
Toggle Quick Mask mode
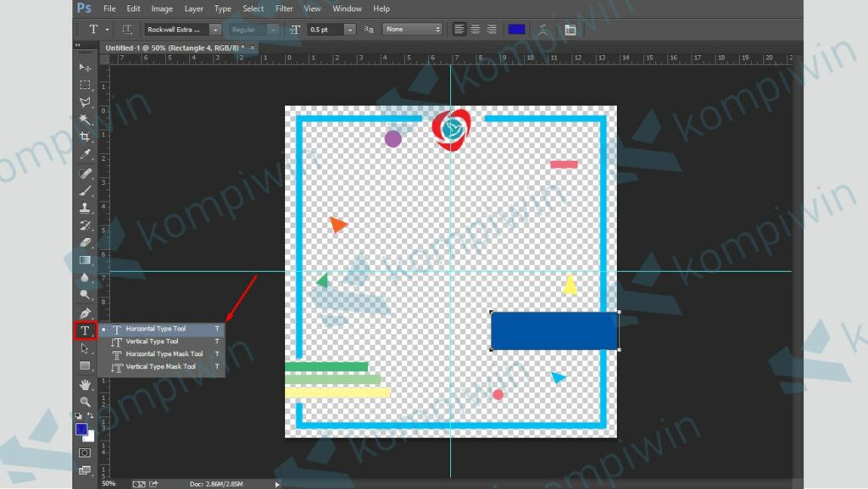(85, 453)
